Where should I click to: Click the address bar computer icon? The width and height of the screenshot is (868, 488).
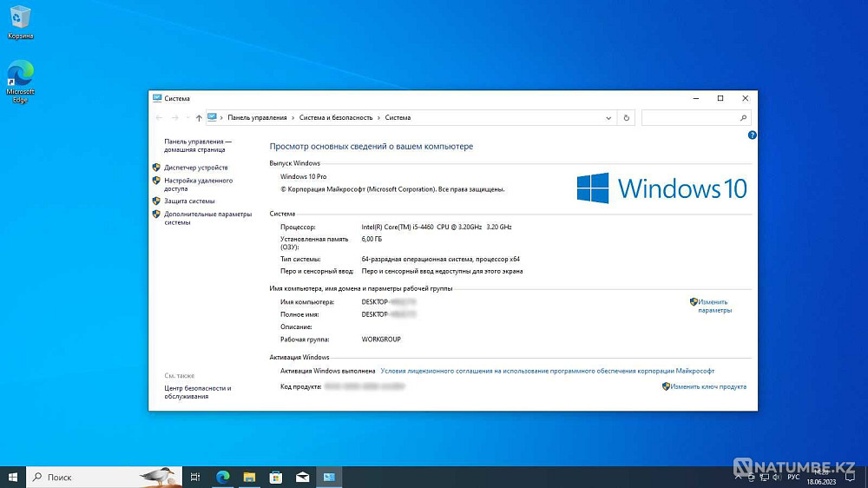[x=212, y=117]
